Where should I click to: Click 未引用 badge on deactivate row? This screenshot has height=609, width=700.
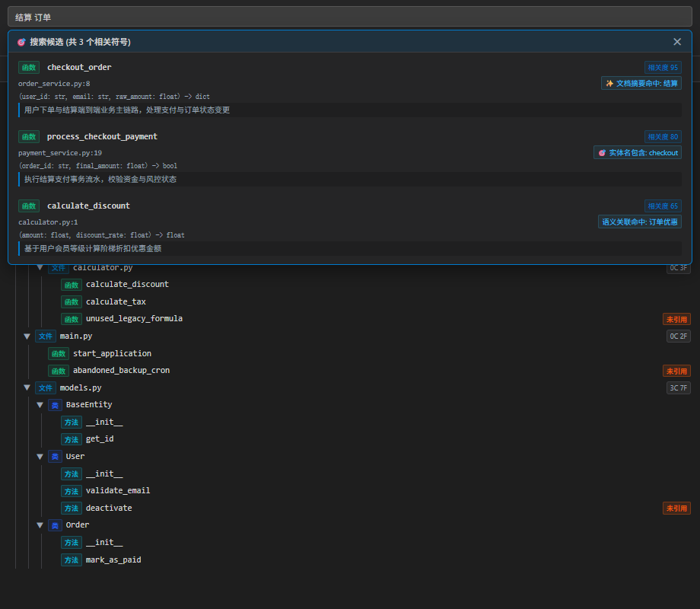(676, 508)
